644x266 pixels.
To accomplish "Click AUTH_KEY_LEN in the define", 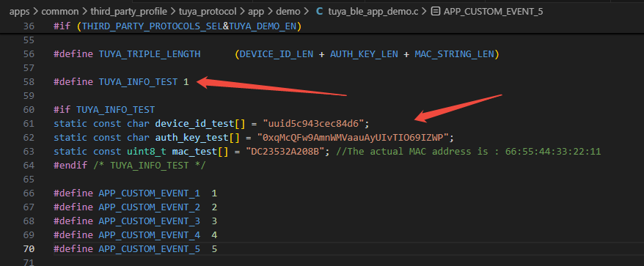I will [364, 54].
